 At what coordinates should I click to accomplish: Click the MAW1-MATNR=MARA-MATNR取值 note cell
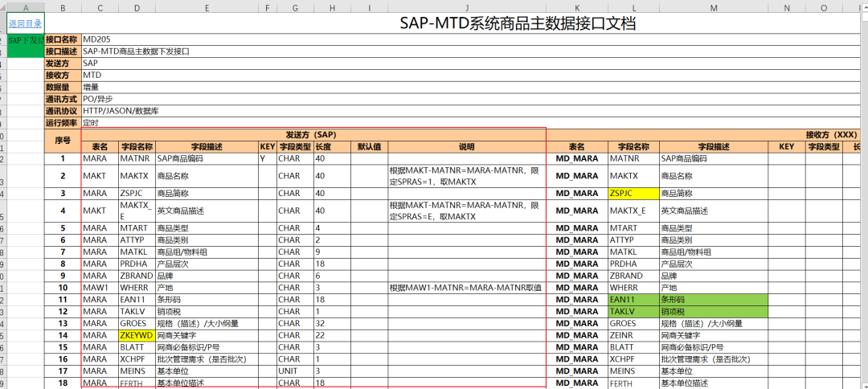467,288
